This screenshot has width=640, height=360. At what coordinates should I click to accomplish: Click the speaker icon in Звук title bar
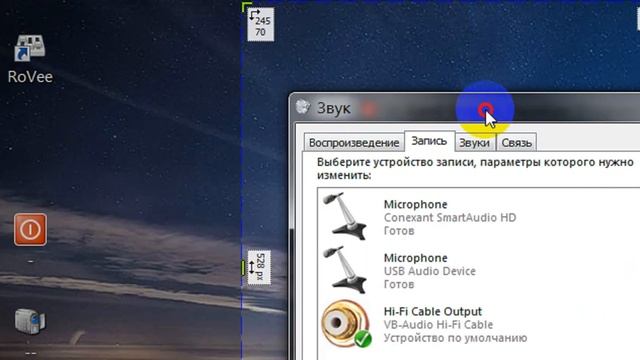(x=303, y=107)
